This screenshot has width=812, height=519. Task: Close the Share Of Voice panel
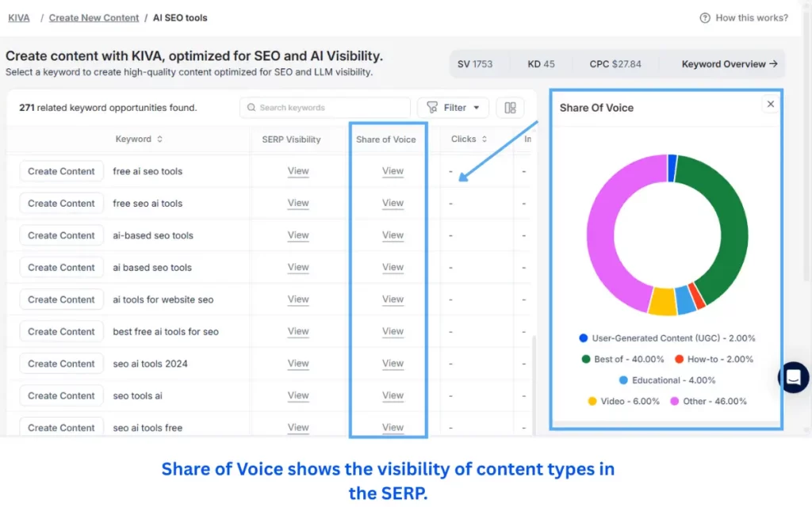click(770, 103)
